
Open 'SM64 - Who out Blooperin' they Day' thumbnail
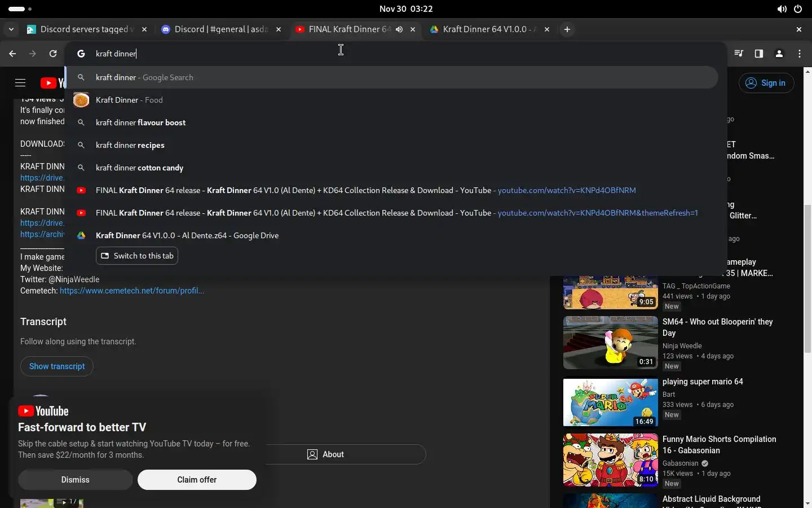tap(611, 343)
